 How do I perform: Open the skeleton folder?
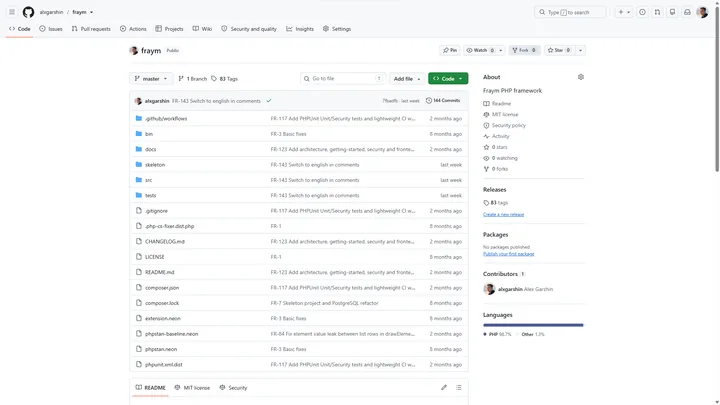[x=155, y=165]
